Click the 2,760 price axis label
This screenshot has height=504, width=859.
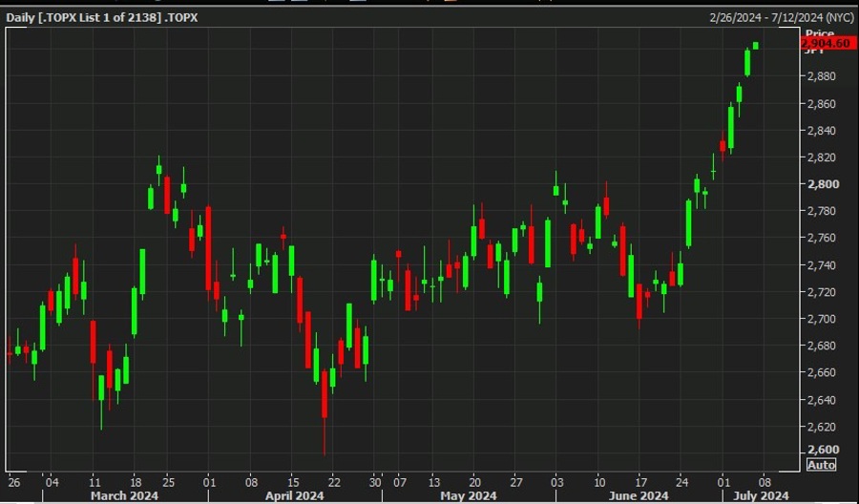click(822, 238)
